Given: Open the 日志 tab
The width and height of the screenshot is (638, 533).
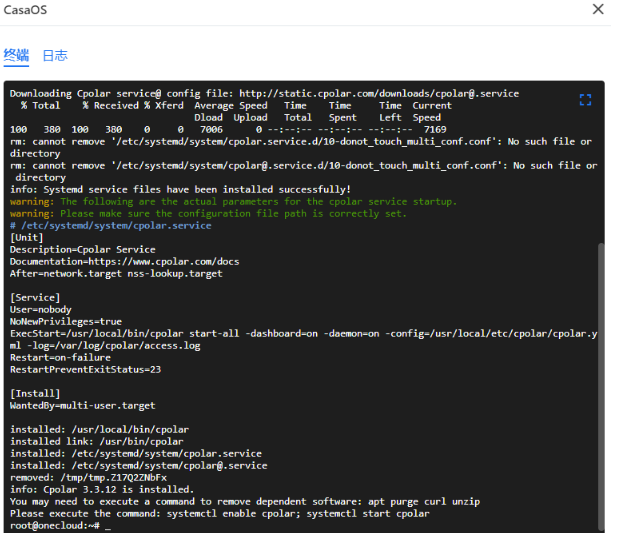Looking at the screenshot, I should (54, 56).
